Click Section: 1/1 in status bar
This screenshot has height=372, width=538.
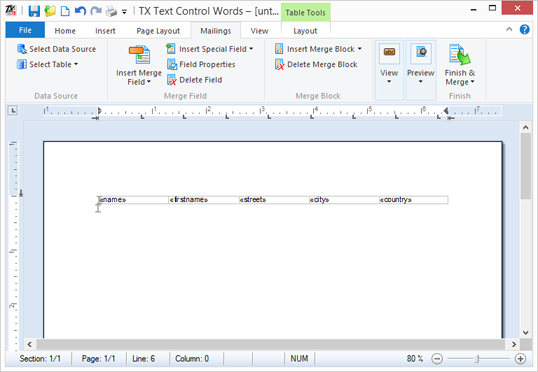[40, 359]
